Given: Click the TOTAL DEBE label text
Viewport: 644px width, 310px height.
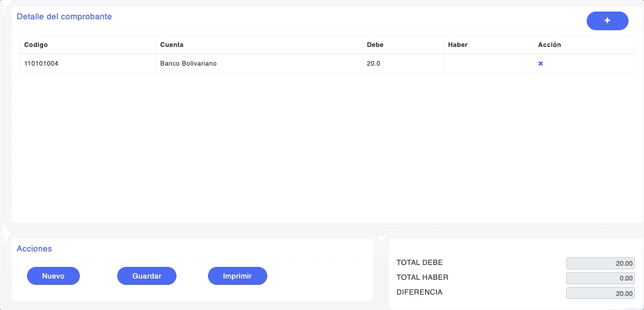Looking at the screenshot, I should 419,262.
